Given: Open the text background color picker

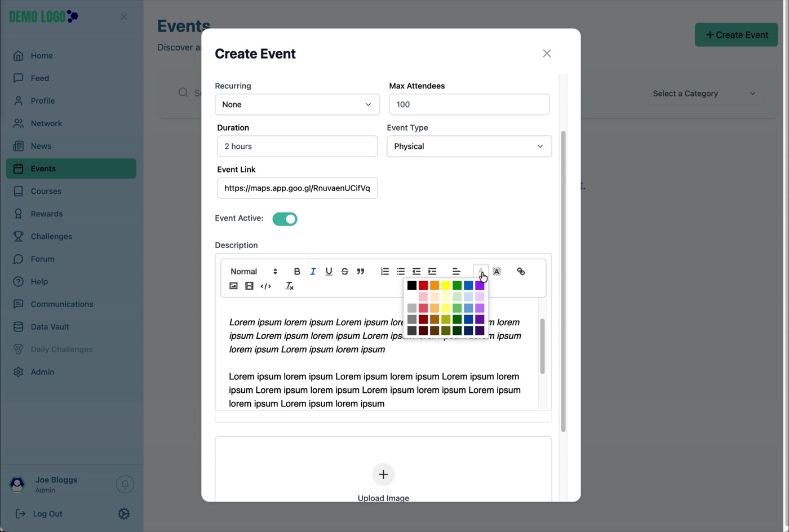Looking at the screenshot, I should [497, 272].
